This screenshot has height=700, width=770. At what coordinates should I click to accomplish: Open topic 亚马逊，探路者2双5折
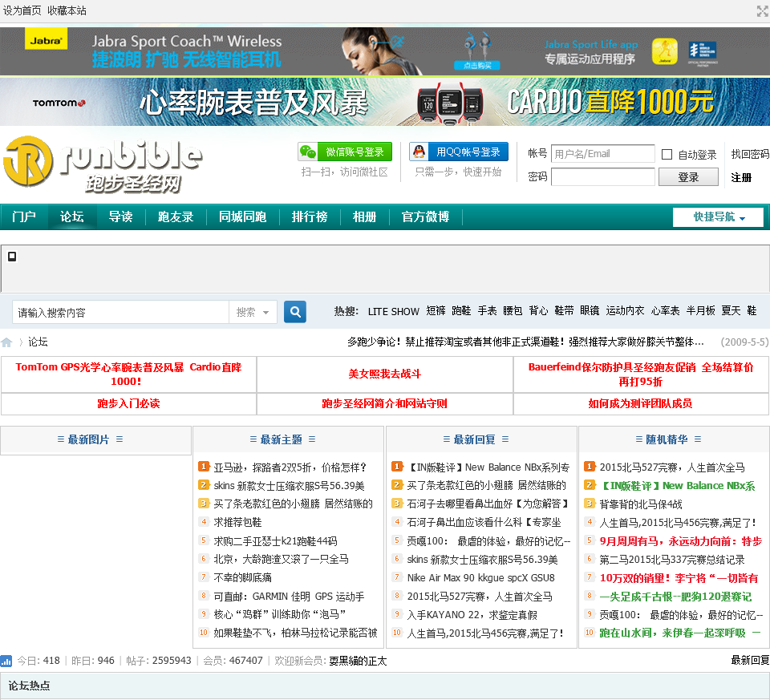tap(290, 467)
